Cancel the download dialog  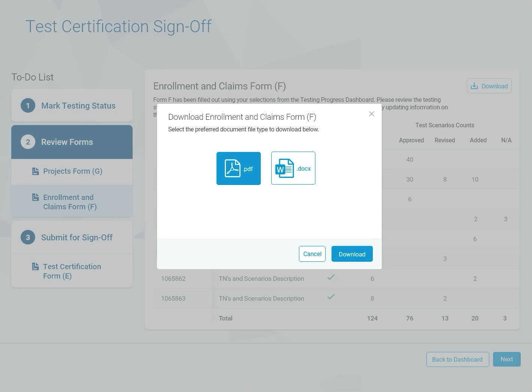coord(312,254)
